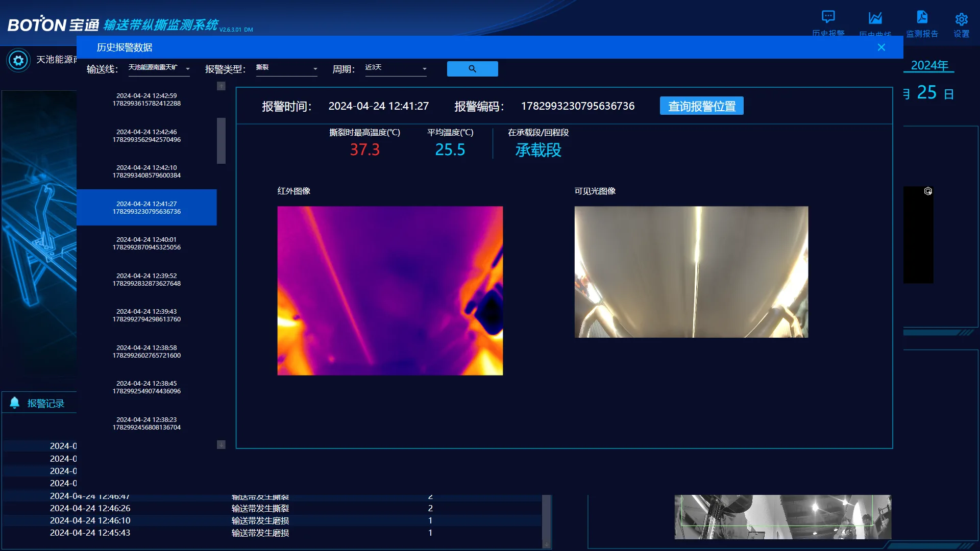Click the 12:46:26 输送带发生撕裂 record row
This screenshot has width=980, height=551.
click(272, 508)
